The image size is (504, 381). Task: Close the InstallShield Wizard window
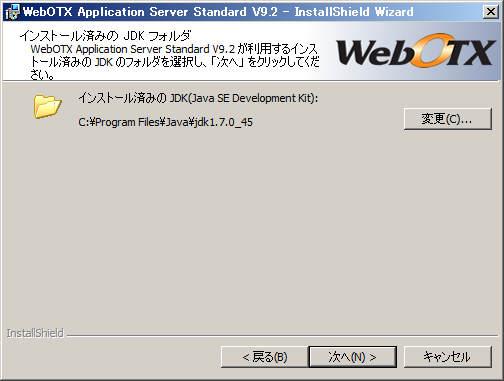[491, 12]
